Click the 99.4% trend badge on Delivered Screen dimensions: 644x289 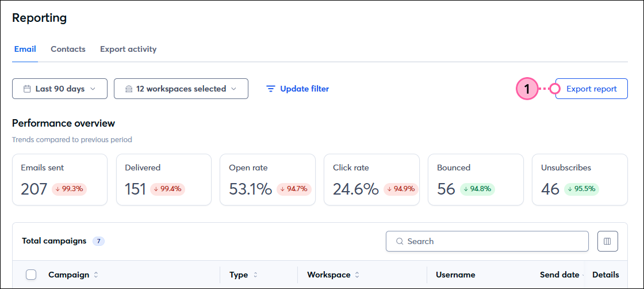[167, 189]
